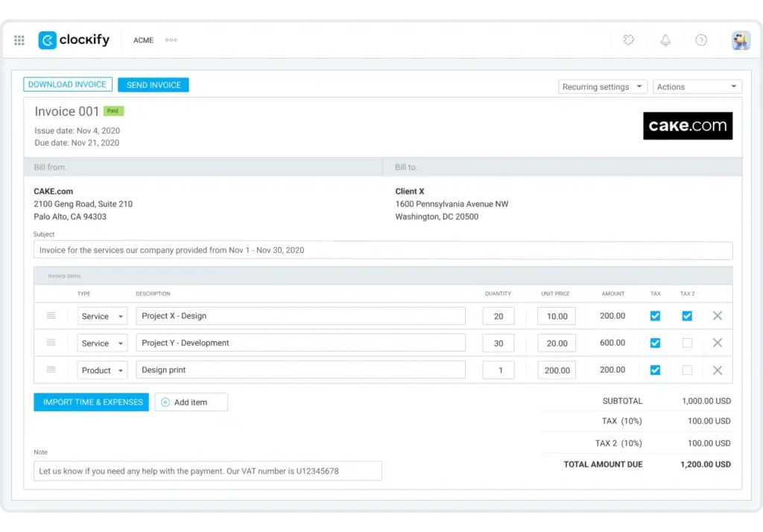Click the 1,200.00 USD total amount
The width and height of the screenshot is (763, 532).
point(706,464)
